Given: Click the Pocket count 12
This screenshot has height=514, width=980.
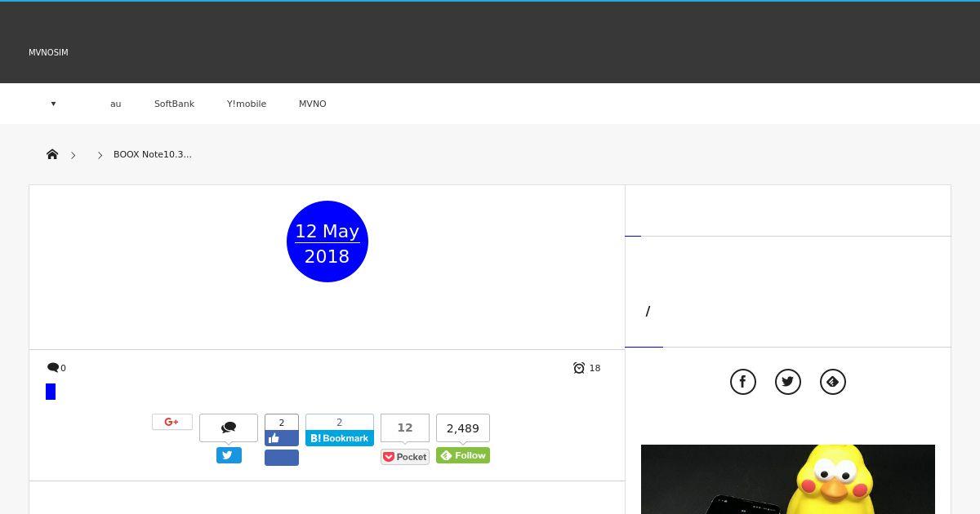Looking at the screenshot, I should click(405, 428).
